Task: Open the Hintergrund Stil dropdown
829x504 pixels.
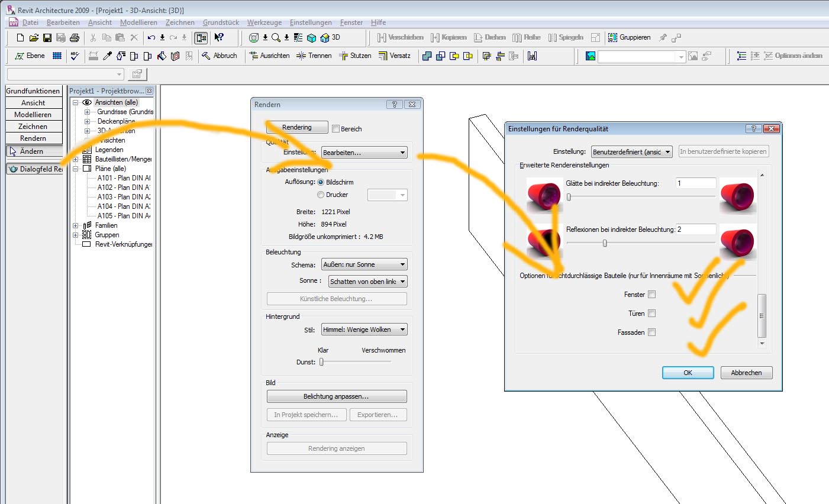Action: 364,329
